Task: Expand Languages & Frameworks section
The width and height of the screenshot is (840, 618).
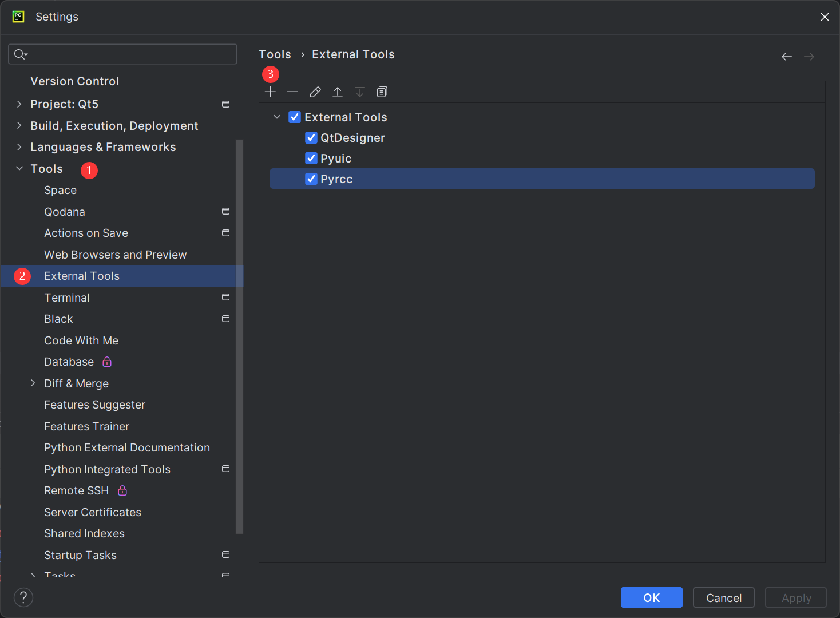Action: coord(19,147)
